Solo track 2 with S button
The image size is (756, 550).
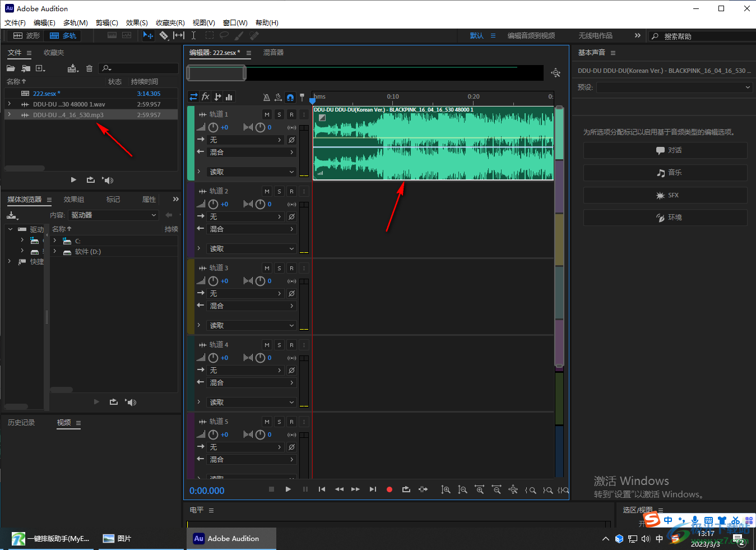click(279, 191)
